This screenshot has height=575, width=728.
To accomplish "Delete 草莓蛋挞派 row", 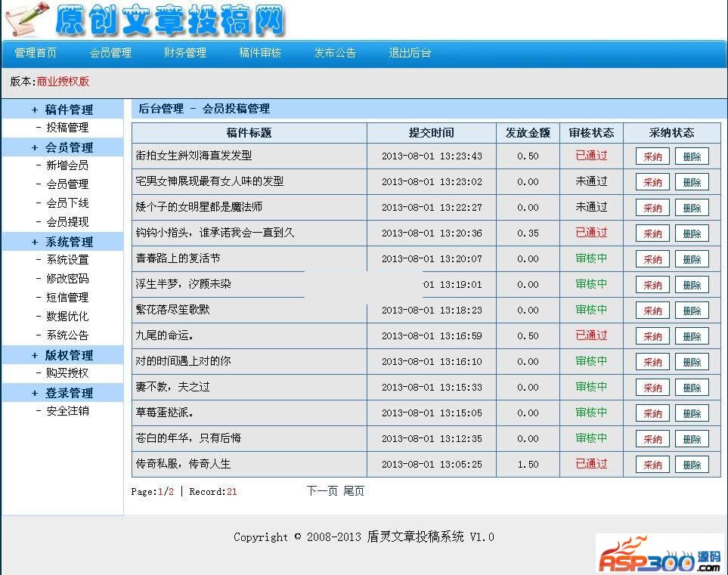I will 692,413.
